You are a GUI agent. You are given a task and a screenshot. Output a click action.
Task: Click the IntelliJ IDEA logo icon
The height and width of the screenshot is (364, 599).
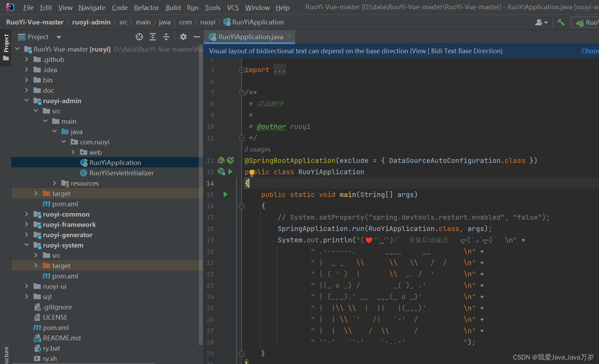(x=10, y=7)
